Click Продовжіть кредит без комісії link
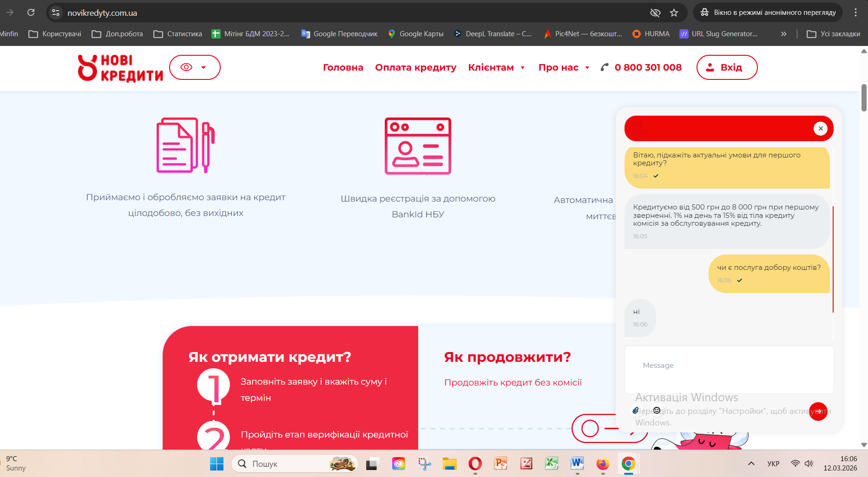 [x=513, y=382]
